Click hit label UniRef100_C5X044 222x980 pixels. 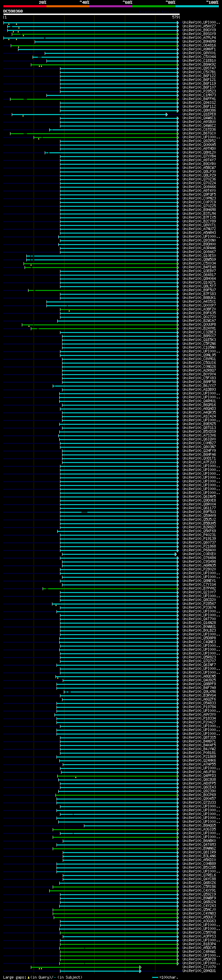[199, 57]
